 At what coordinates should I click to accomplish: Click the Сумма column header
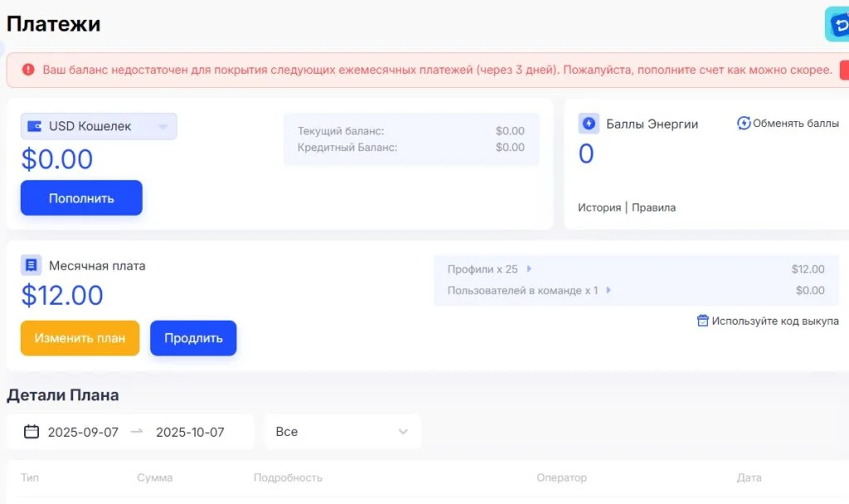tap(155, 477)
